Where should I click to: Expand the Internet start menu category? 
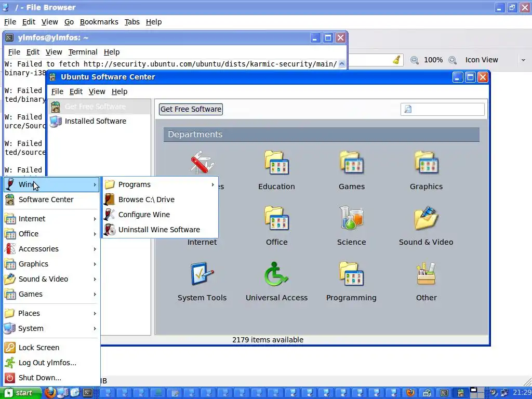point(51,219)
